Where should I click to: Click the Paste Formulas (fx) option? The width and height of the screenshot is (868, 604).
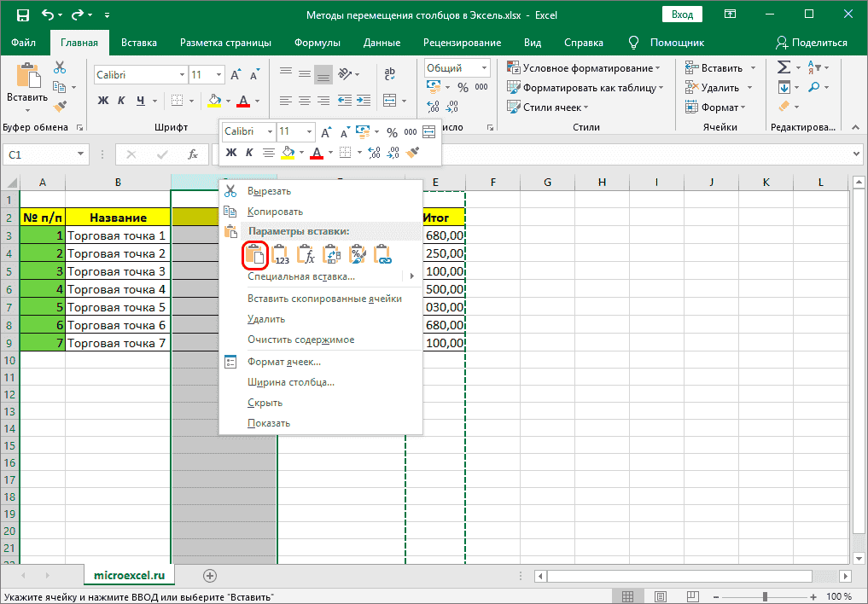pyautogui.click(x=306, y=253)
